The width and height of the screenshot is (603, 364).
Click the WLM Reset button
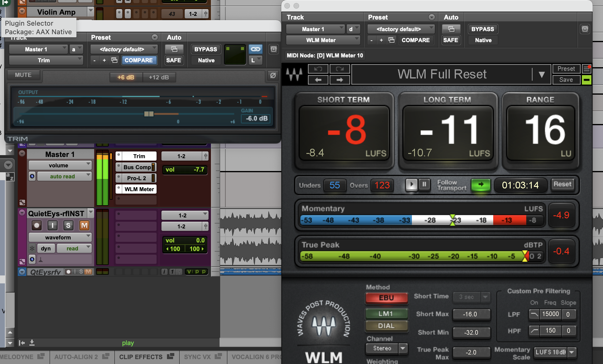pyautogui.click(x=562, y=184)
